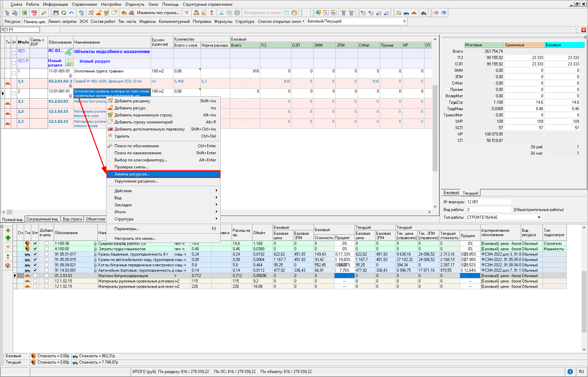
Task: Check the Учт checkbox for resource 01.2.03.03
Action: point(35,276)
